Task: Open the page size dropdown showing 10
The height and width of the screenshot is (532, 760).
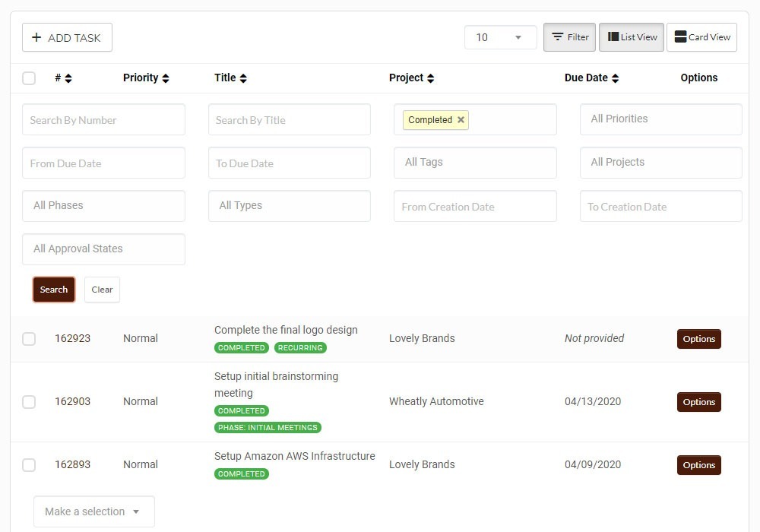Action: (500, 37)
